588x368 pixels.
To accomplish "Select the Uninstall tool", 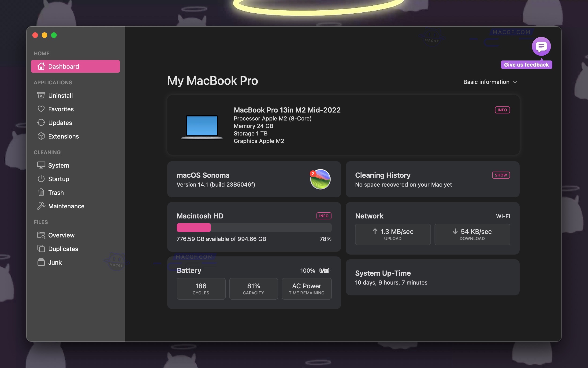I will point(60,95).
